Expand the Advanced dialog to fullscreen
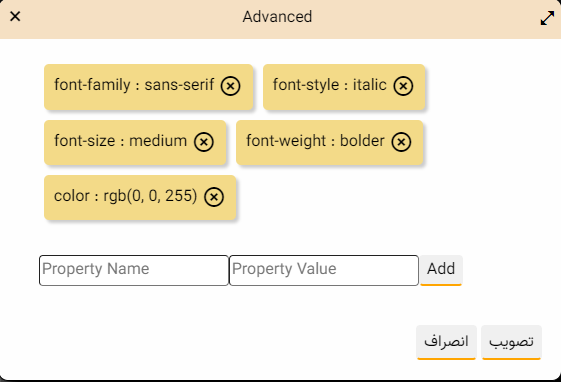561x382 pixels. click(547, 18)
